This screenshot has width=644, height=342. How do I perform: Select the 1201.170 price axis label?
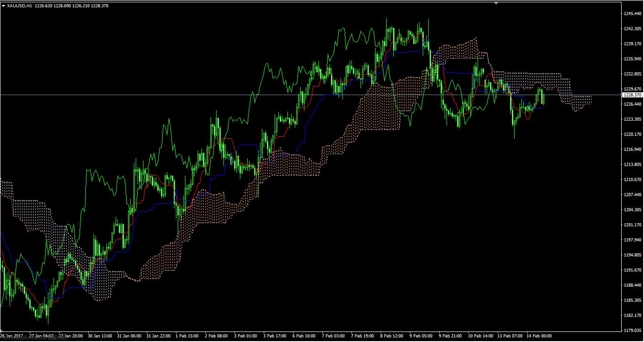click(632, 225)
